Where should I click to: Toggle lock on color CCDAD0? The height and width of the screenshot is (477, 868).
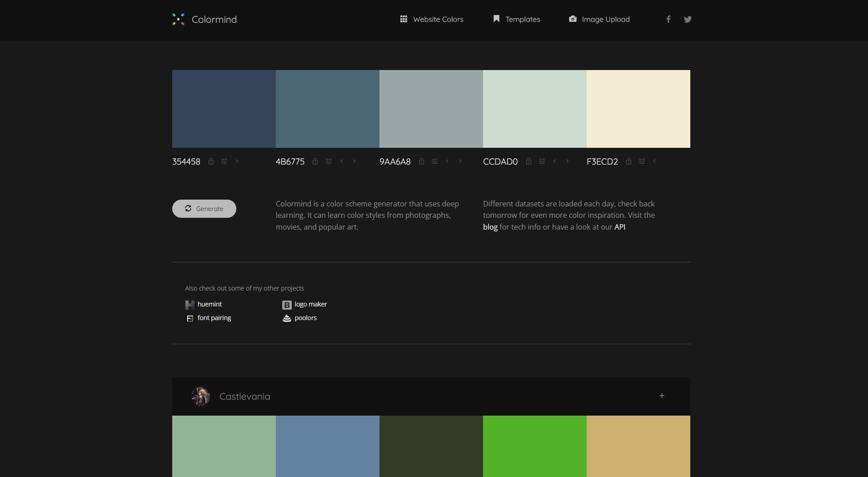[529, 161]
